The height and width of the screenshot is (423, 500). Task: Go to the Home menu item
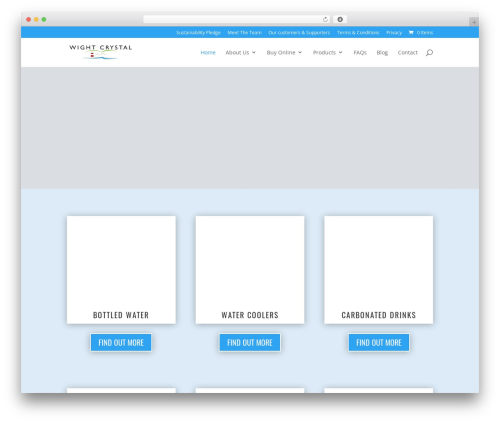click(x=208, y=52)
